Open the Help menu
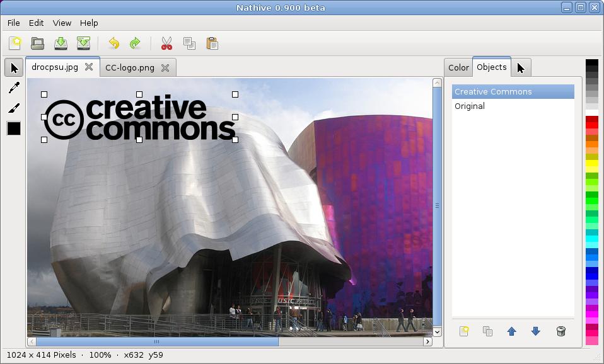Image resolution: width=604 pixels, height=364 pixels. (x=89, y=23)
